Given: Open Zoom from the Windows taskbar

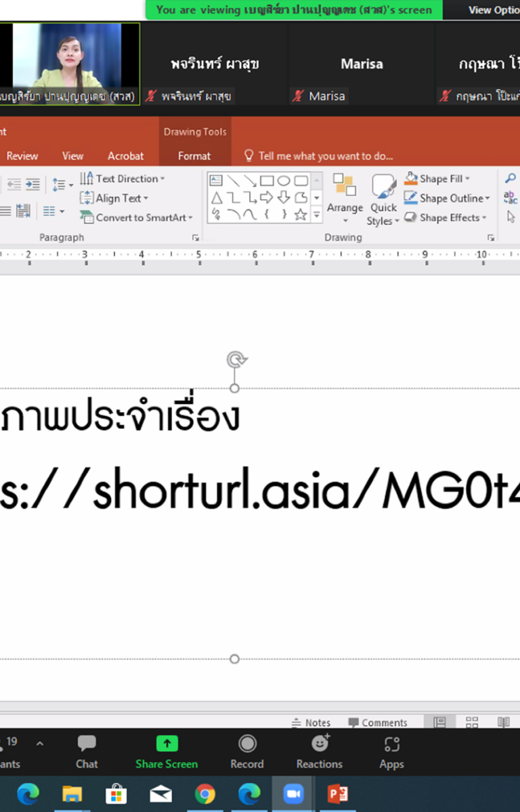Looking at the screenshot, I should 293,794.
